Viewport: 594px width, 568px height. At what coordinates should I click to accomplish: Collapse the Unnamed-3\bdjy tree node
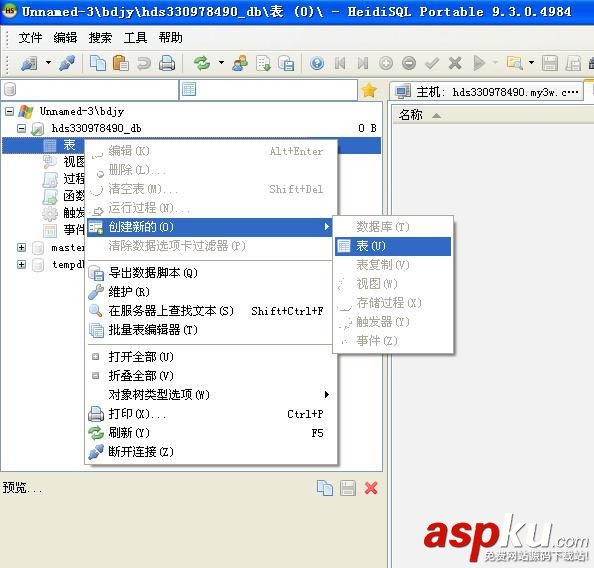(10, 111)
